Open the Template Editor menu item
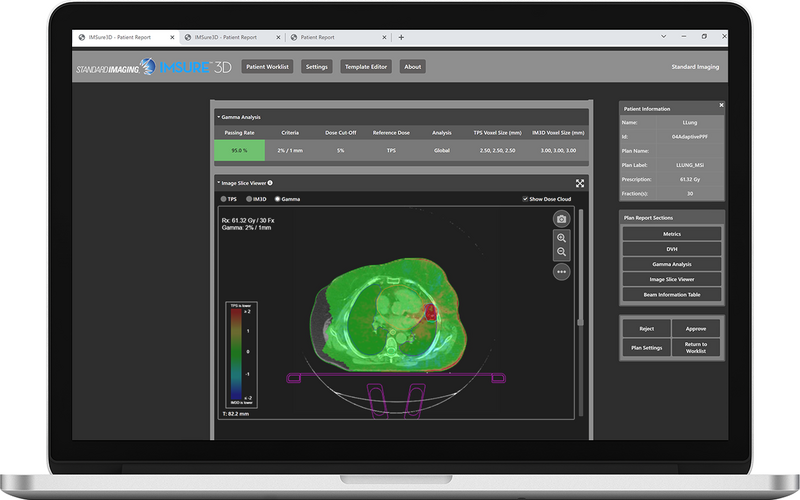This screenshot has width=800, height=500. tap(365, 67)
